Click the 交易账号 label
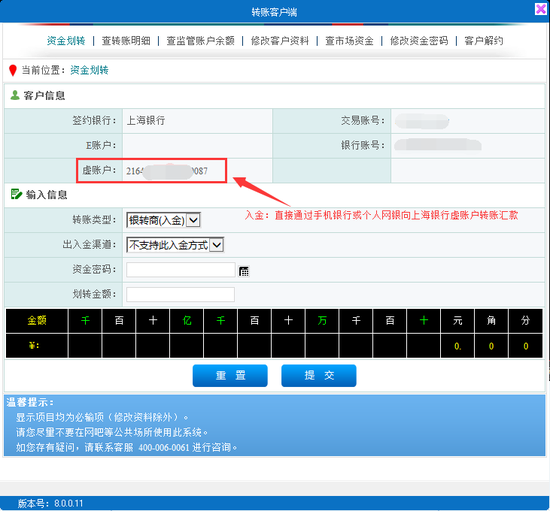 (363, 121)
